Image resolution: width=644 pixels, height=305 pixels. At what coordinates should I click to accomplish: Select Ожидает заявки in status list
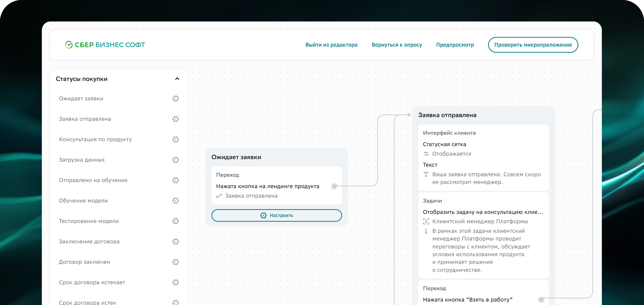pos(81,99)
